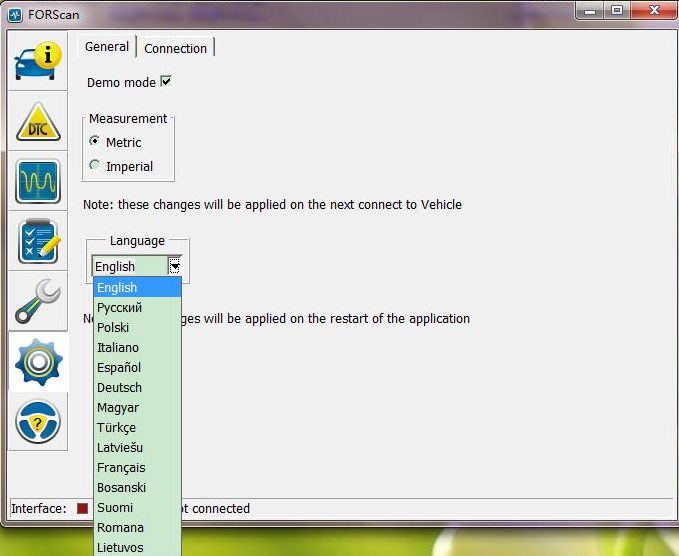679x556 pixels.
Task: Choose Italiano in the language list
Action: (x=137, y=347)
